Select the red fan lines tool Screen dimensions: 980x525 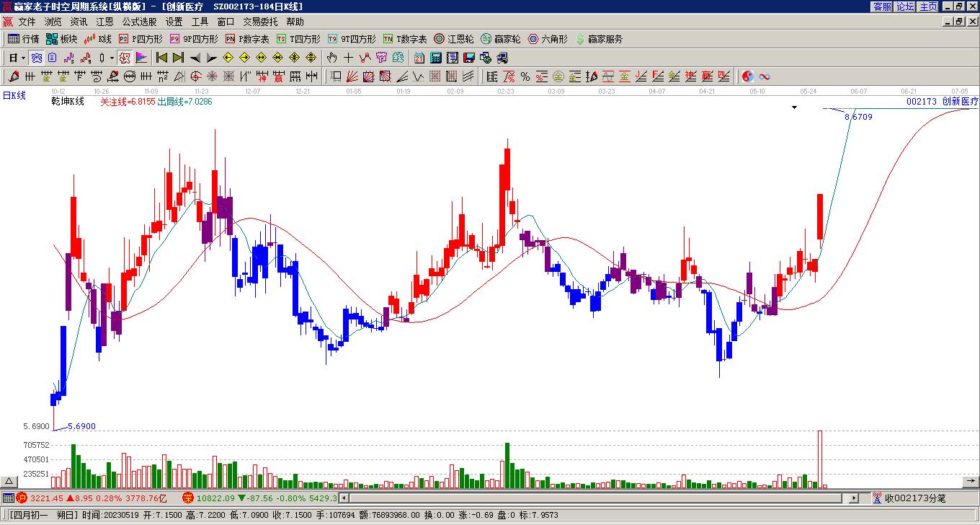pos(352,76)
